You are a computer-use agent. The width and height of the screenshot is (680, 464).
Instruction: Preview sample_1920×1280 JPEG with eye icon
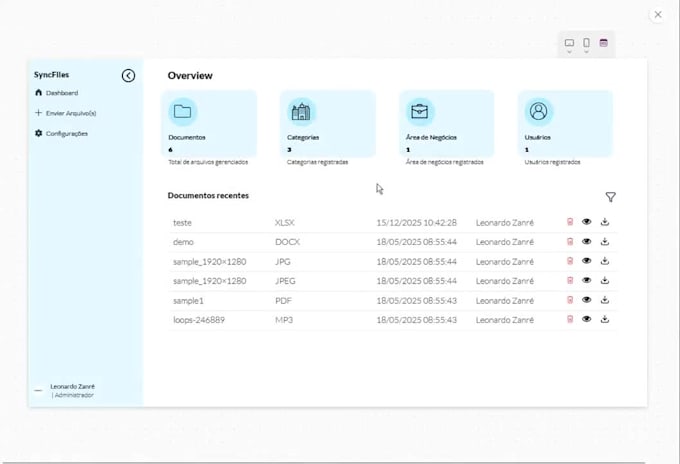(x=586, y=281)
